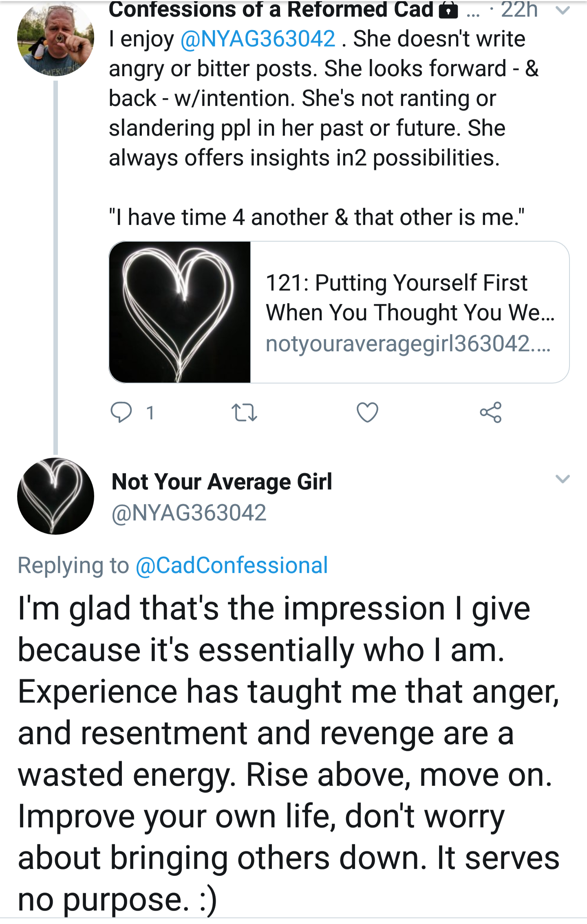
Task: Click the lock icon beside Reformed Cad
Action: 448,10
